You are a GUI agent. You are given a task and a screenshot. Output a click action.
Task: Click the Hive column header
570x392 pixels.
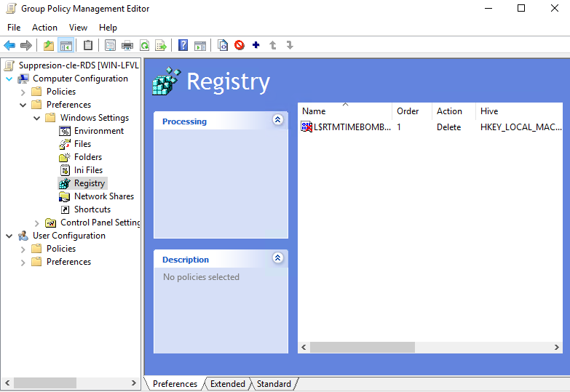point(489,111)
